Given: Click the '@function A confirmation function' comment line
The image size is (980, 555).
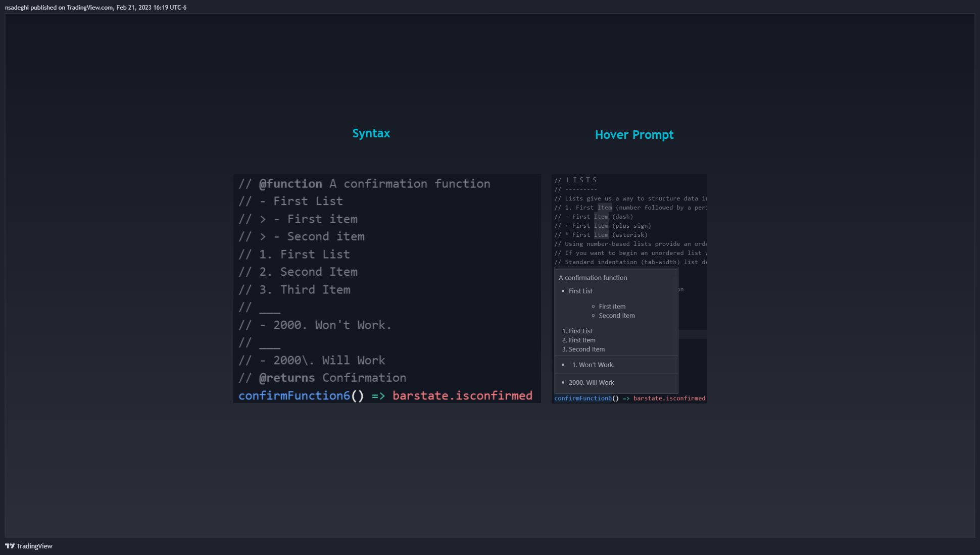Looking at the screenshot, I should pyautogui.click(x=364, y=184).
